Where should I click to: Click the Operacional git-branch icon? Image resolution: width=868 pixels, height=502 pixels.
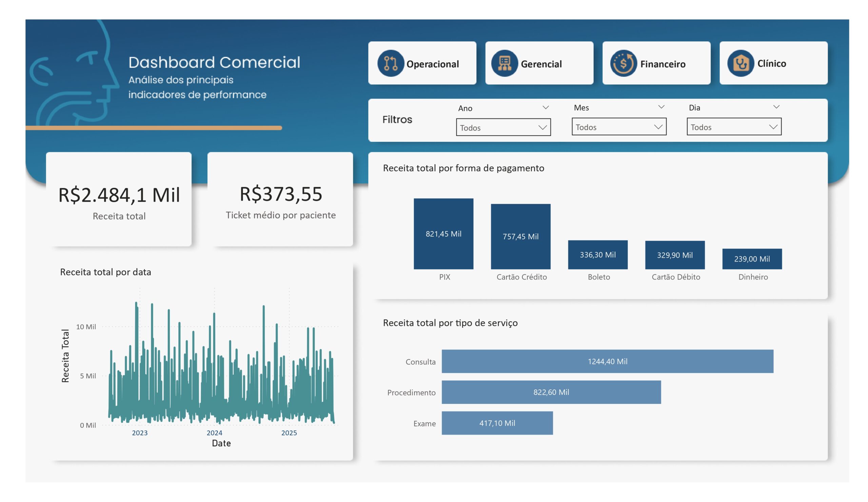click(x=391, y=63)
